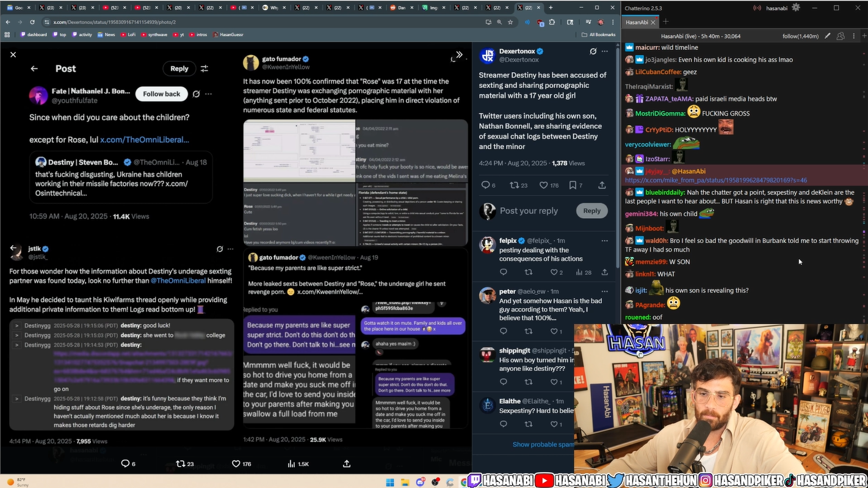Screen dimensions: 868x488
Task: Open x.com/TheOmniLiberal link in Fate's post
Action: [145, 139]
